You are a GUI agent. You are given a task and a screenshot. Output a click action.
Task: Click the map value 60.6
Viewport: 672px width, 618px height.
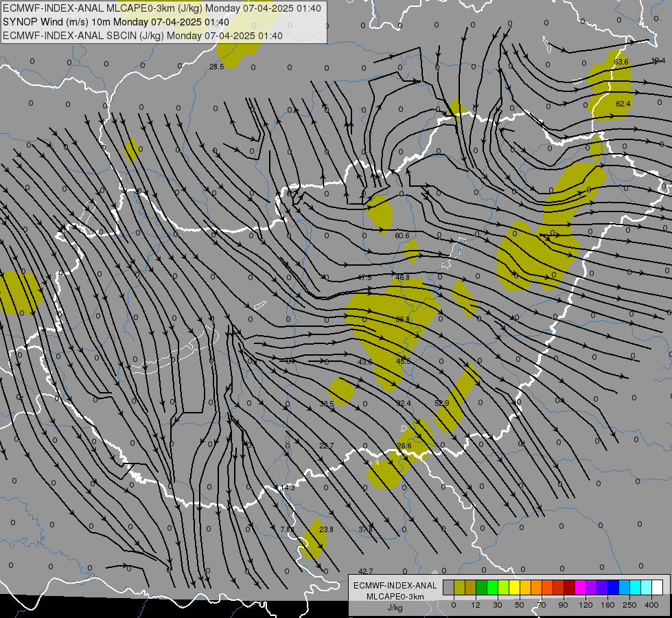402,236
